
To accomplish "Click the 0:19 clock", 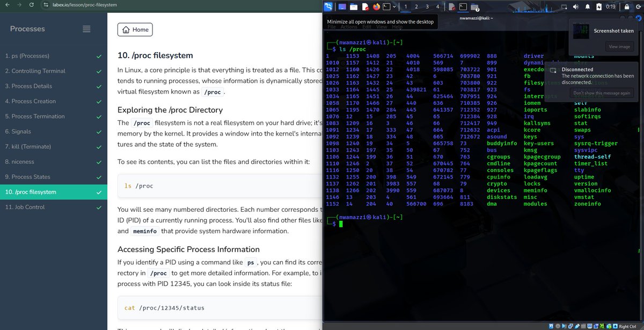I will [610, 6].
